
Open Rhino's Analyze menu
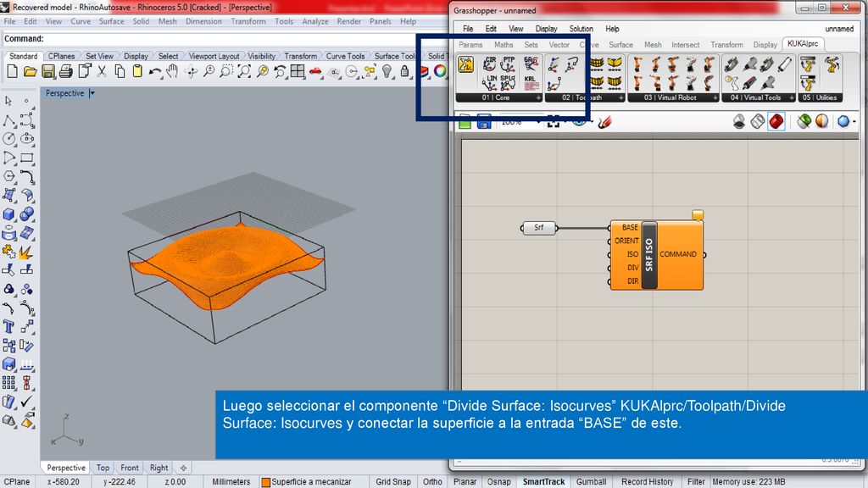tap(315, 21)
